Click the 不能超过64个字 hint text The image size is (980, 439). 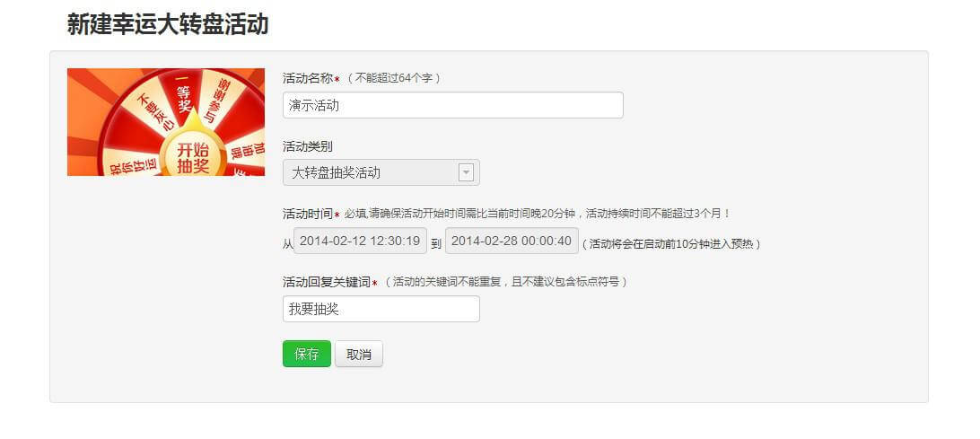393,78
